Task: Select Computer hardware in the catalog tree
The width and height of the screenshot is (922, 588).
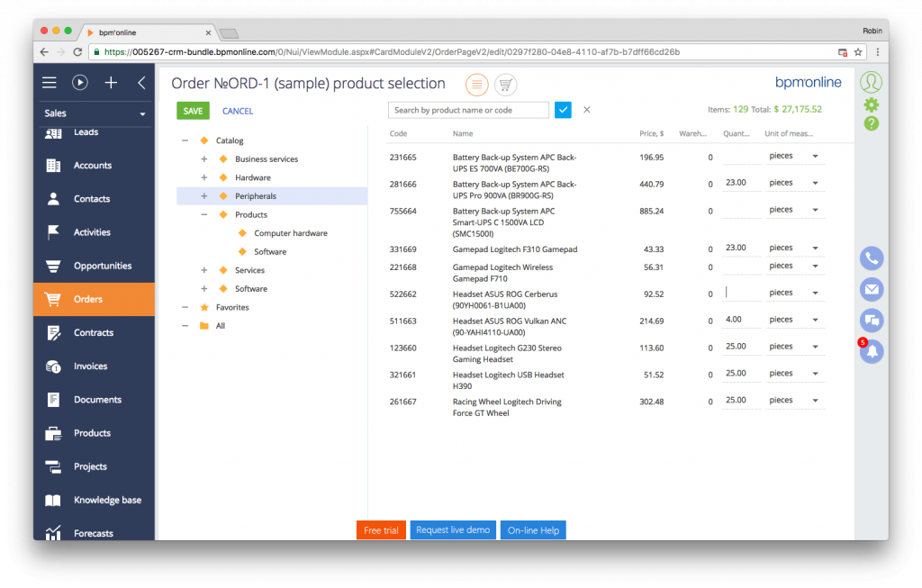Action: click(291, 233)
